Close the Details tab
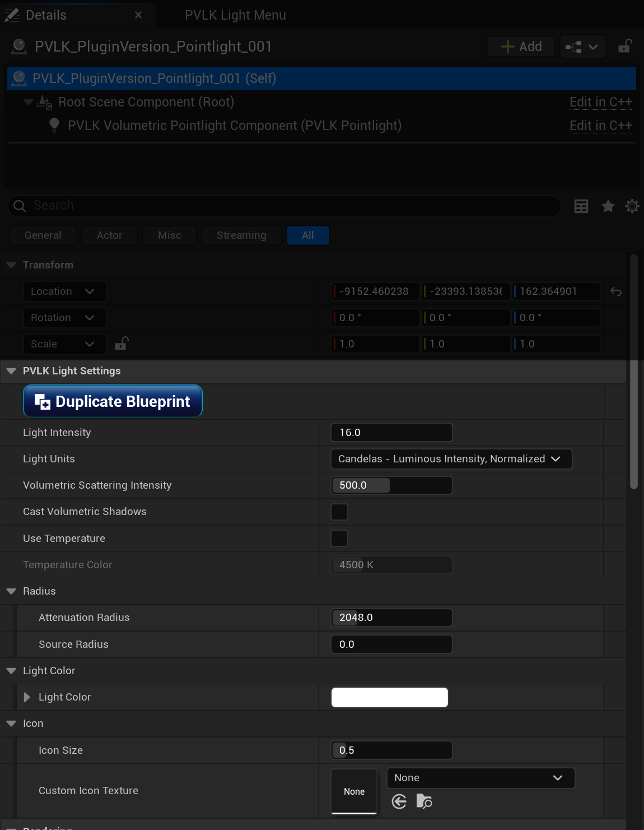644x830 pixels. pos(138,15)
